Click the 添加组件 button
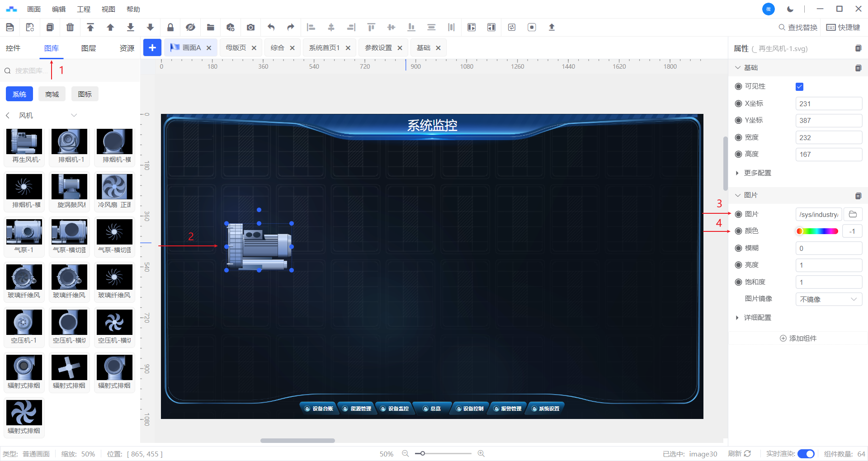Image resolution: width=868 pixels, height=461 pixels. click(798, 339)
